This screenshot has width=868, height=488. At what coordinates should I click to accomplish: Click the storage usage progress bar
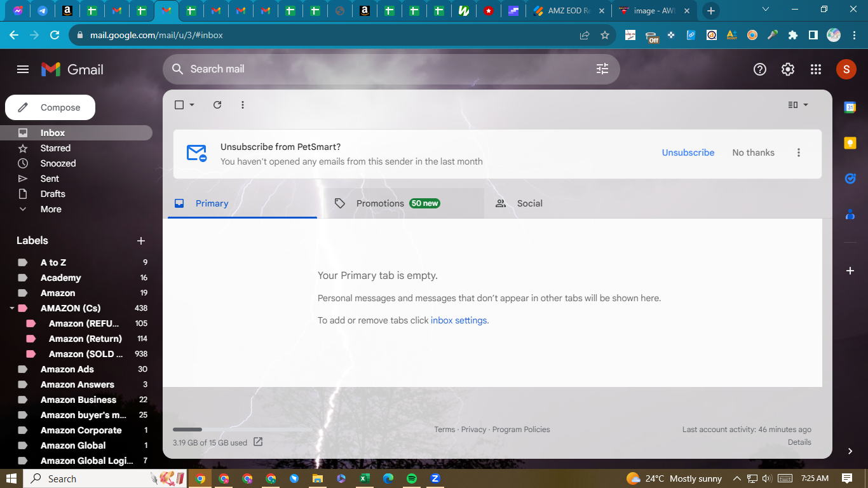click(x=243, y=430)
